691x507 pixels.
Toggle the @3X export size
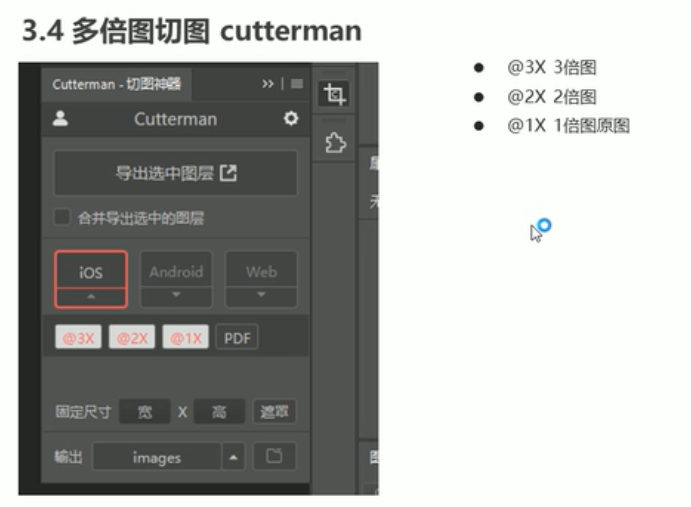pyautogui.click(x=78, y=338)
